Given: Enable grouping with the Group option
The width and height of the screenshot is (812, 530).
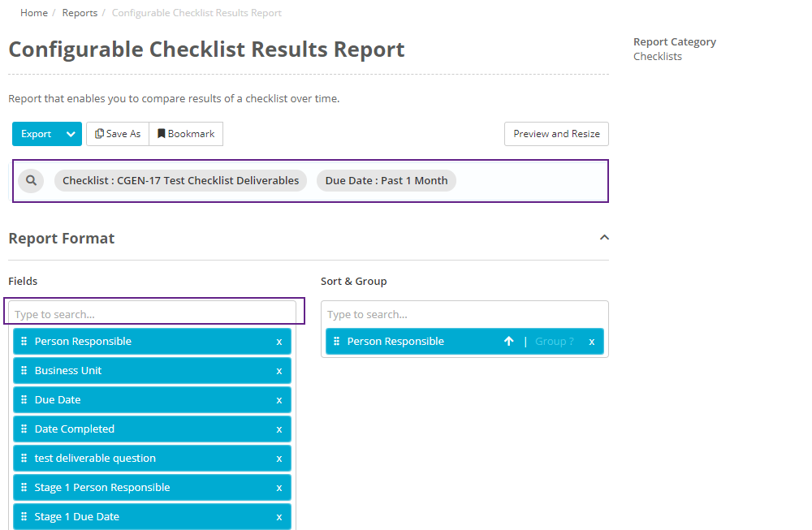Looking at the screenshot, I should click(553, 341).
